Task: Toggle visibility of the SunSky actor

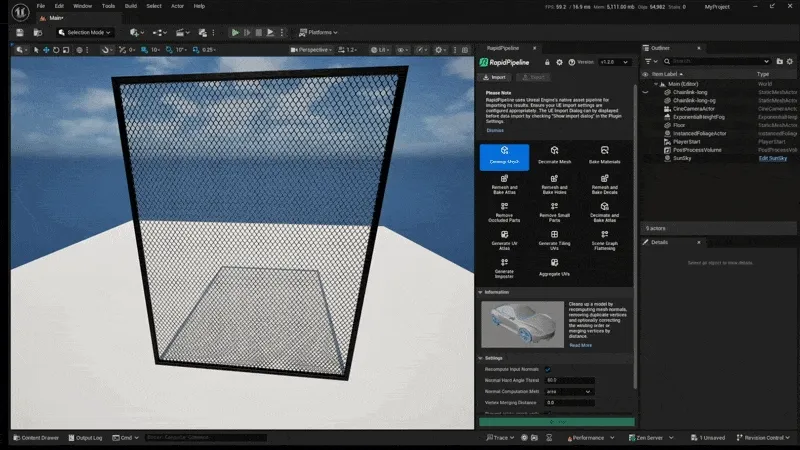Action: pyautogui.click(x=647, y=158)
